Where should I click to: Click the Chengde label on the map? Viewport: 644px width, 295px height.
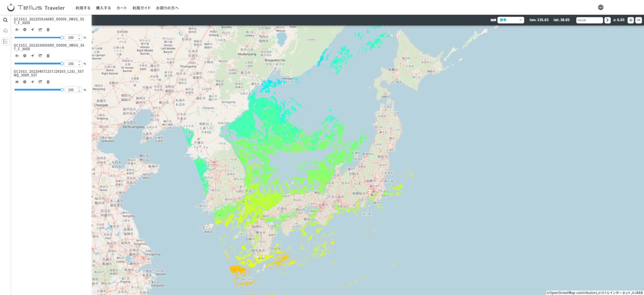coord(101,105)
